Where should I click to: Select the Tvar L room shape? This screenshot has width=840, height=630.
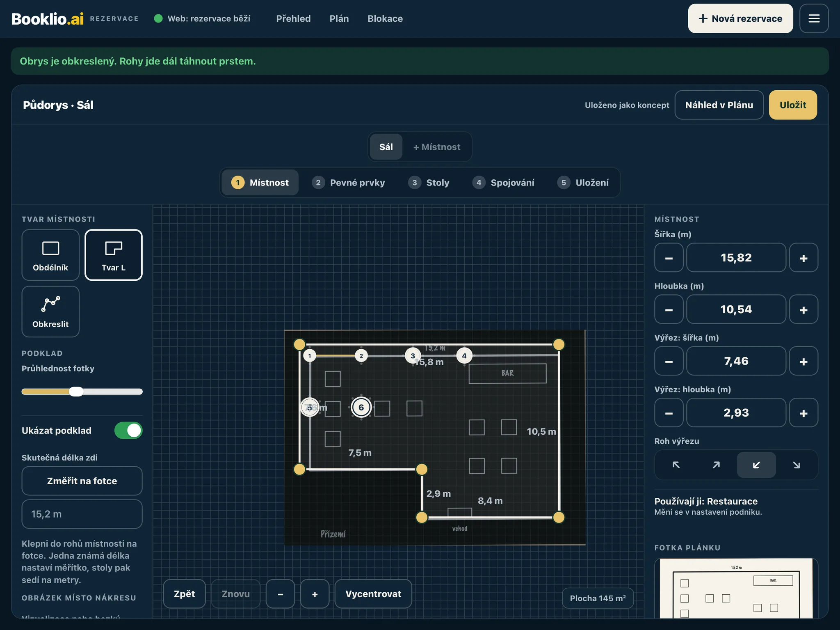pyautogui.click(x=114, y=255)
